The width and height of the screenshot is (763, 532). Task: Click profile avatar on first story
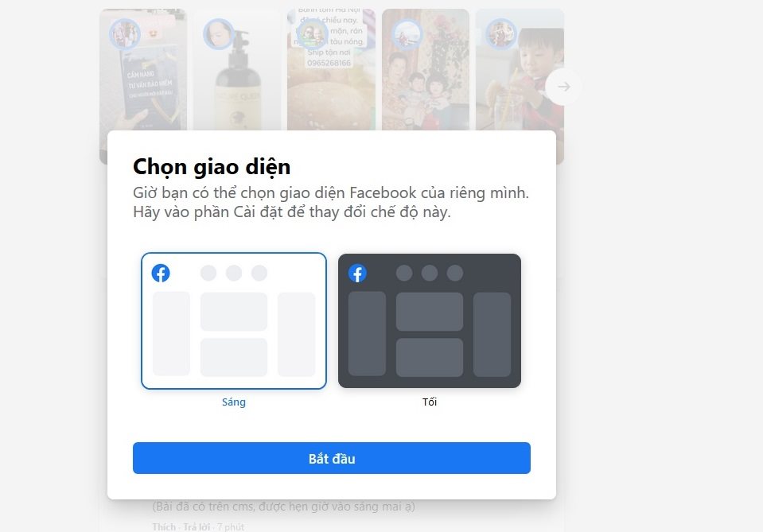(x=125, y=34)
